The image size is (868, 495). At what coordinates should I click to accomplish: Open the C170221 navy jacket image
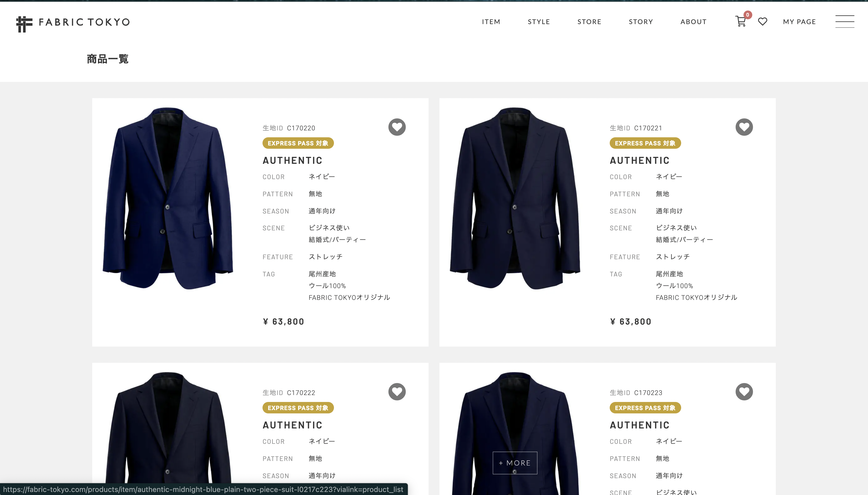tap(515, 198)
